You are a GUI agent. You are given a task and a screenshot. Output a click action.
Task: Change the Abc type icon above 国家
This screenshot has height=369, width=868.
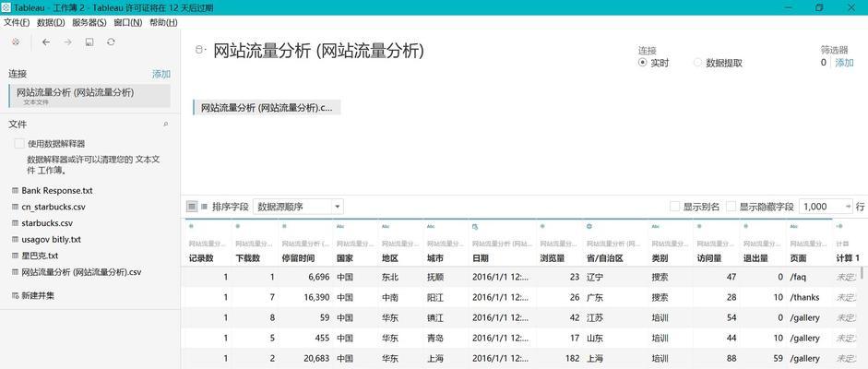(x=339, y=226)
